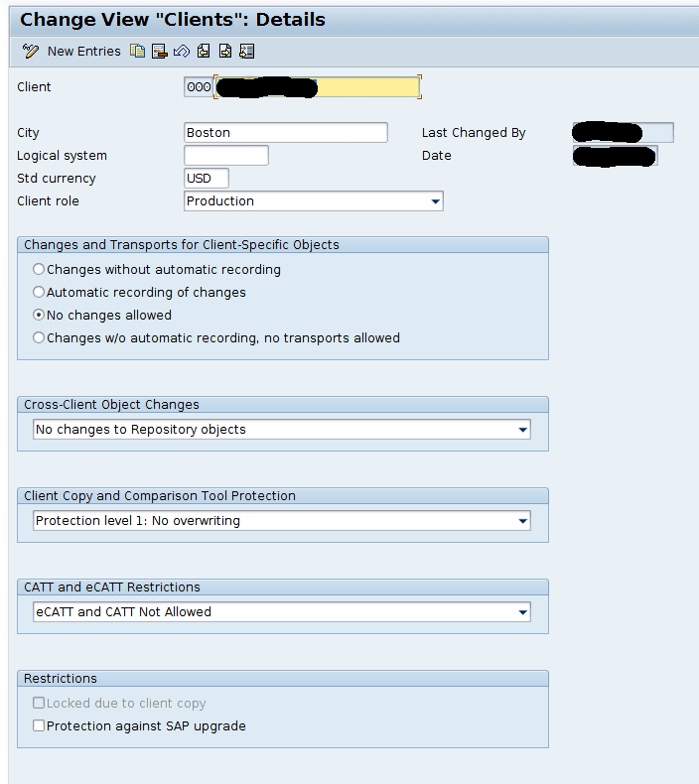Viewport: 699px width, 784px height.
Task: Toggle Locked due to client copy checkbox
Action: 39,703
